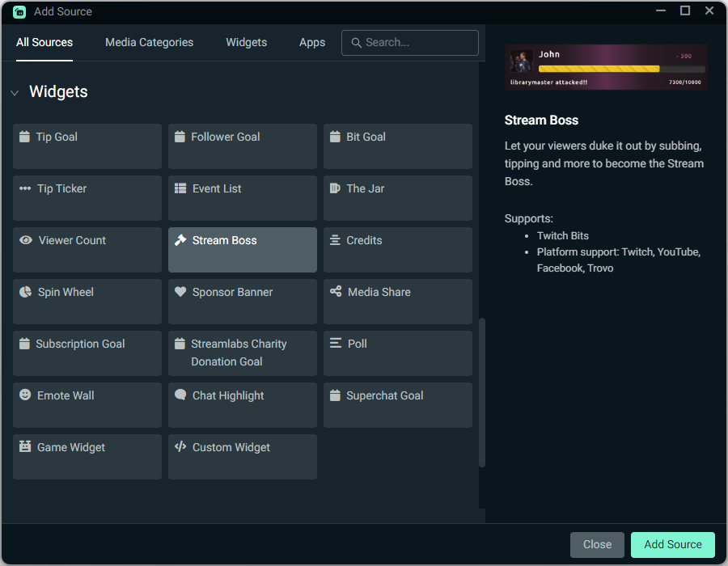Open the Apps tab

click(x=312, y=42)
